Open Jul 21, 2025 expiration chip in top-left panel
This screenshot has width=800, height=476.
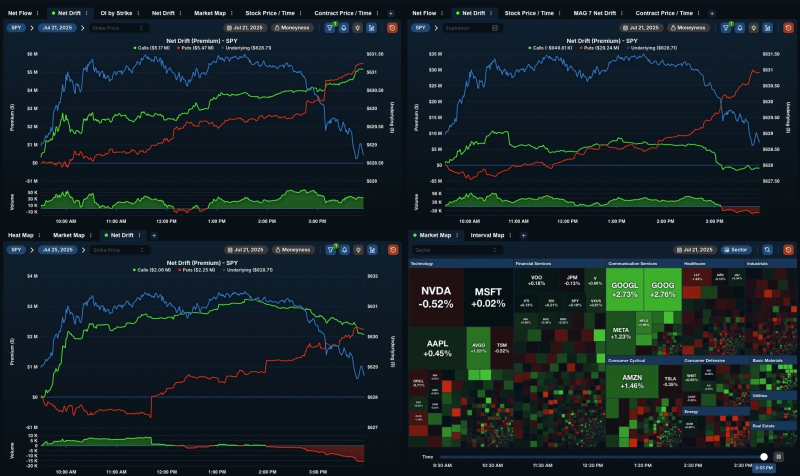[x=57, y=28]
